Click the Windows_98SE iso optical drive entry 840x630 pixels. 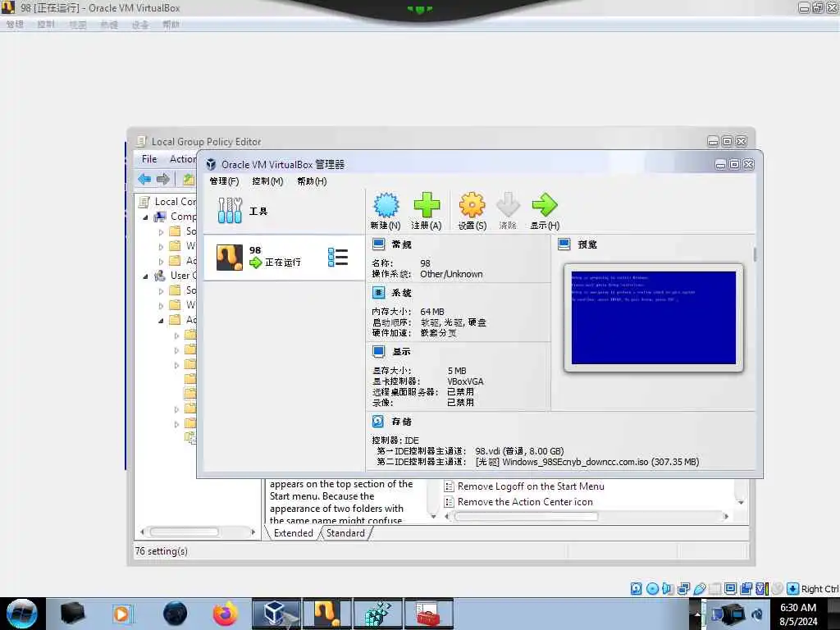(587, 462)
